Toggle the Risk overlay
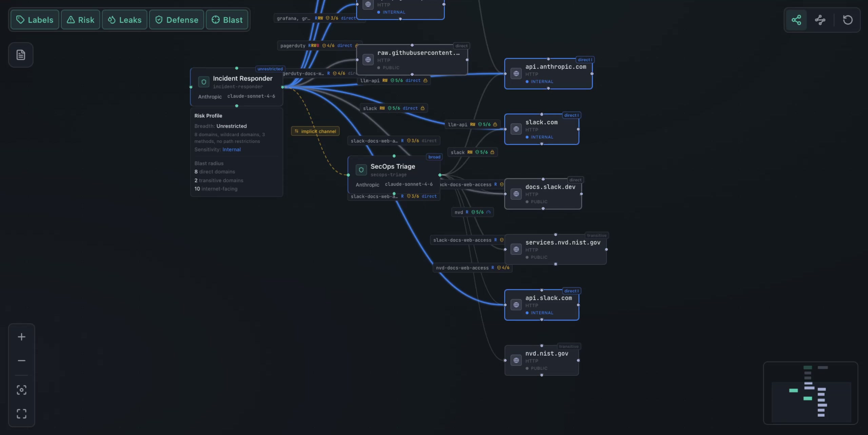The height and width of the screenshot is (435, 868). (x=80, y=20)
